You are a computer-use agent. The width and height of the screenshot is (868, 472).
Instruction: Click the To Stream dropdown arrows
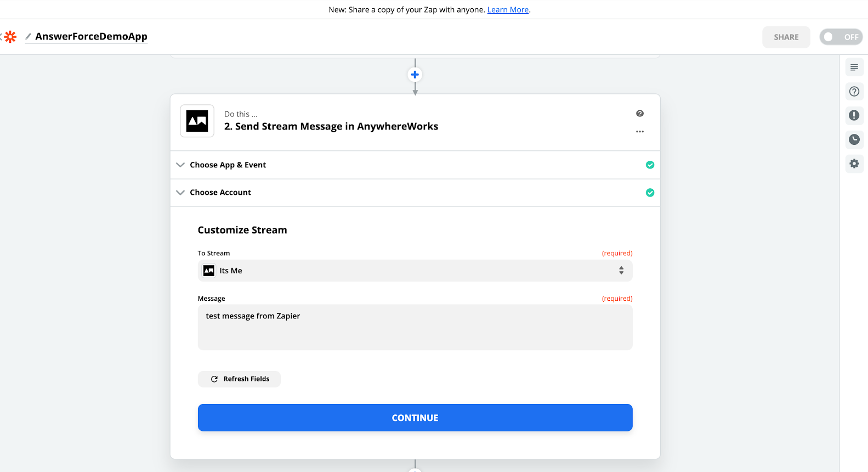(x=621, y=271)
